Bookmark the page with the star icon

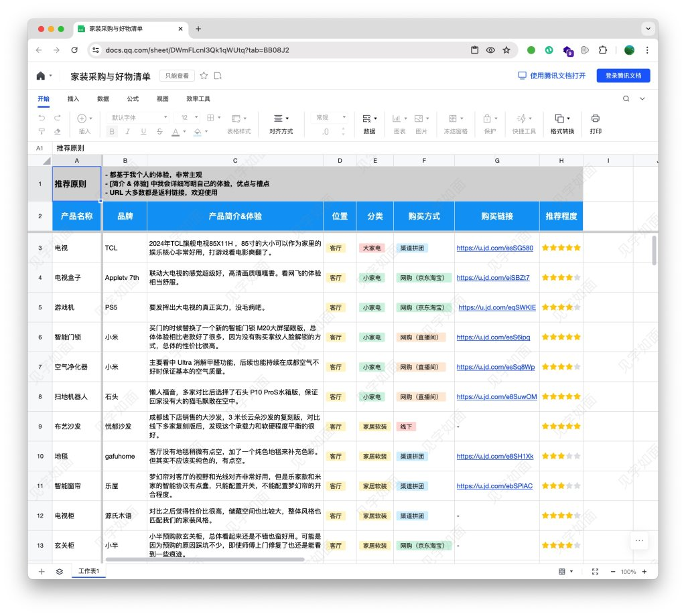506,50
